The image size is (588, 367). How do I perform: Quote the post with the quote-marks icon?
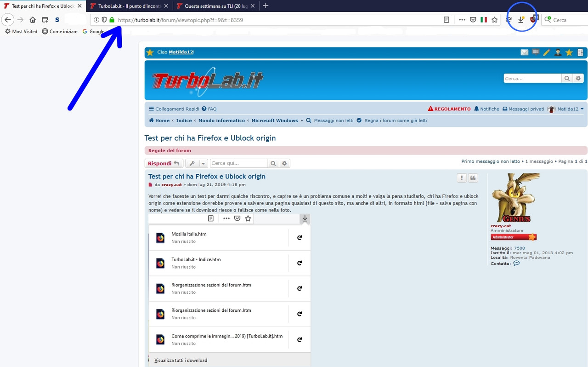[x=473, y=178]
